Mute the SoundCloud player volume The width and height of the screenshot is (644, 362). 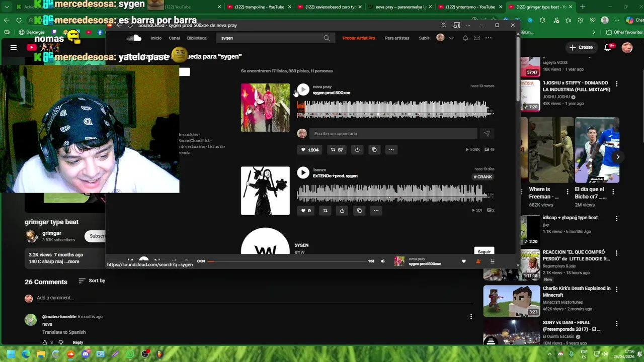pos(383,261)
